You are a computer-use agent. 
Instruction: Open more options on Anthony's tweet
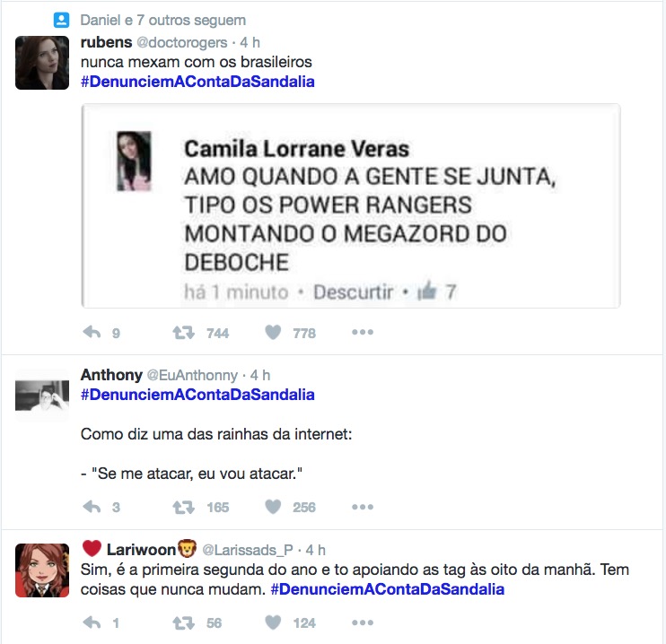(x=363, y=507)
